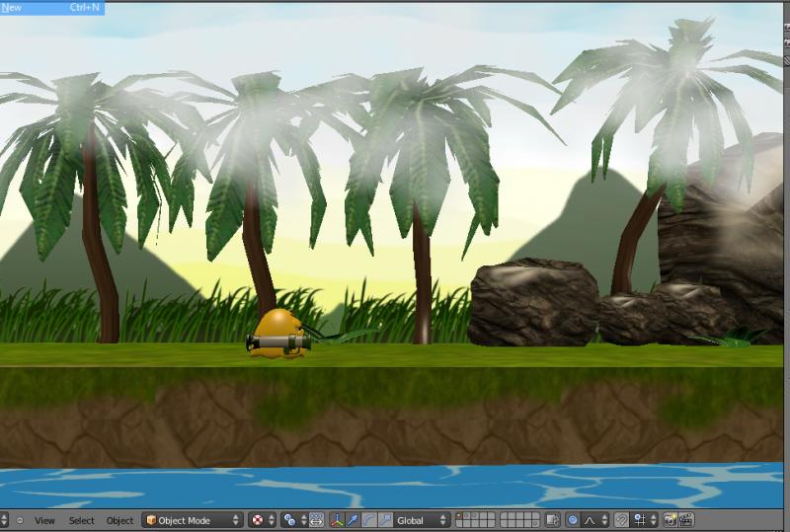
Task: Toggle the 3D manipulator axes widget
Action: tap(337, 520)
